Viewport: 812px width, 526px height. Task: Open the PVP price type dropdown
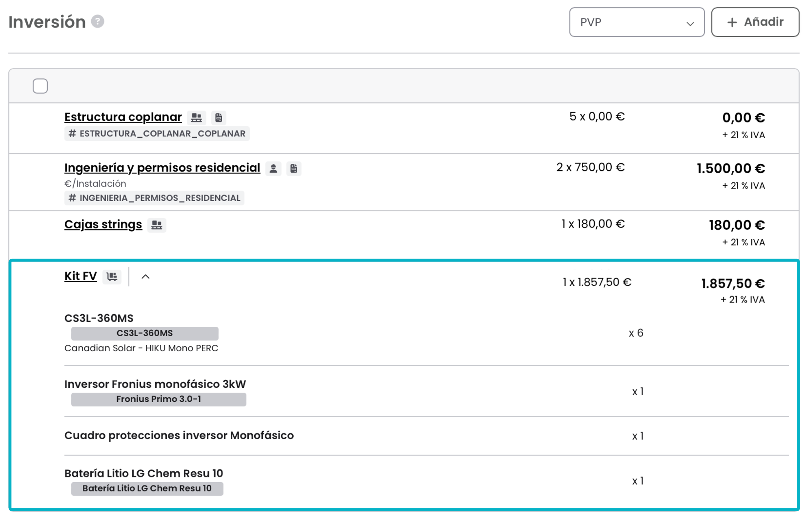coord(637,22)
